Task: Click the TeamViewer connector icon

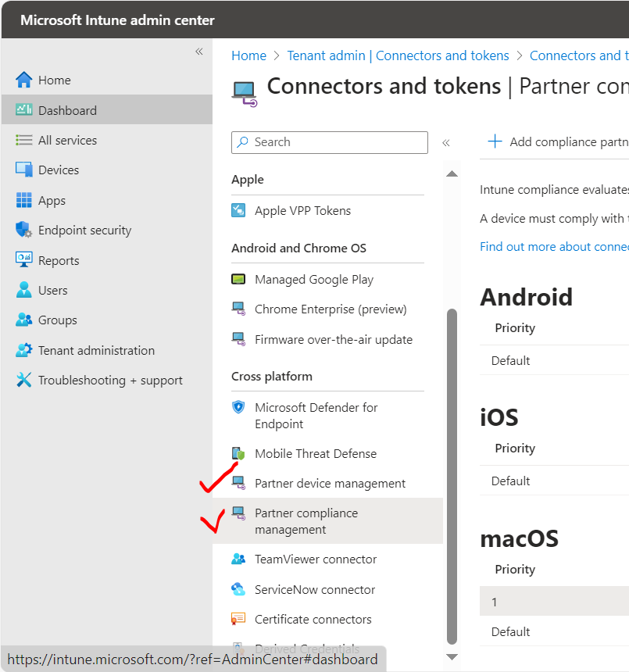Action: [x=238, y=559]
